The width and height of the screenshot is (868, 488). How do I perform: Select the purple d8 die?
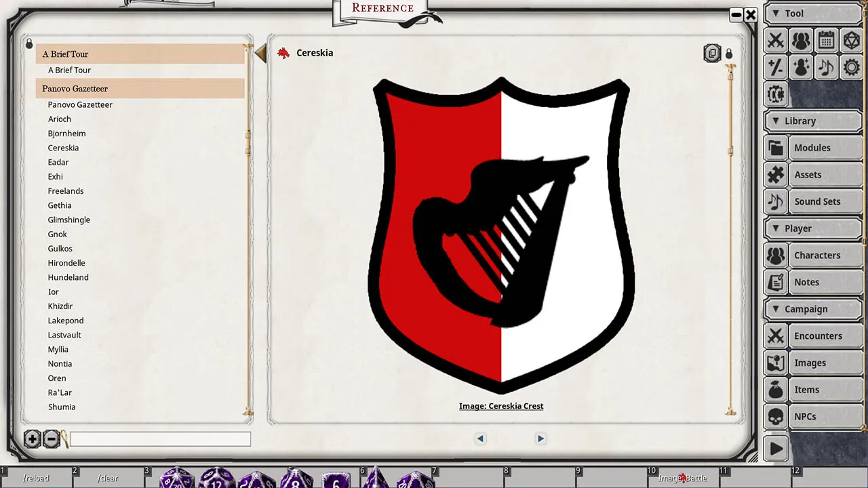294,478
